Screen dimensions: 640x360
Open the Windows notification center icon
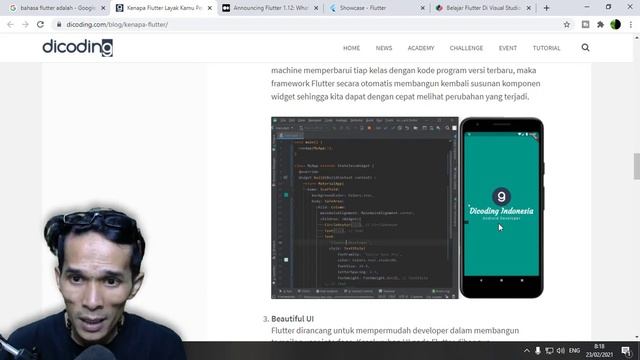[x=627, y=351]
